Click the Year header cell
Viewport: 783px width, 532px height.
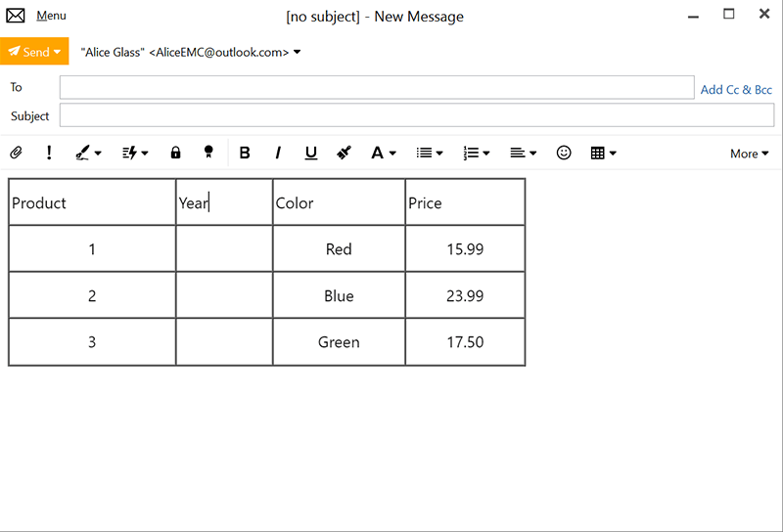[x=224, y=202]
